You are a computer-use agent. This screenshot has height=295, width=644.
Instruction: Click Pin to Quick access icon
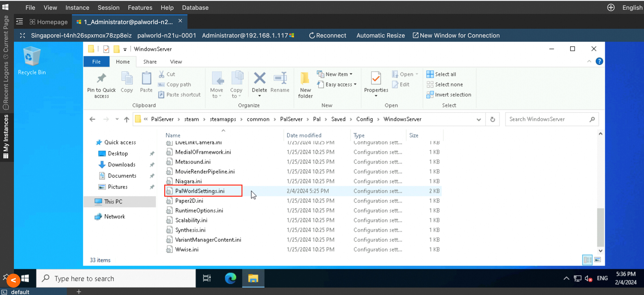101,78
